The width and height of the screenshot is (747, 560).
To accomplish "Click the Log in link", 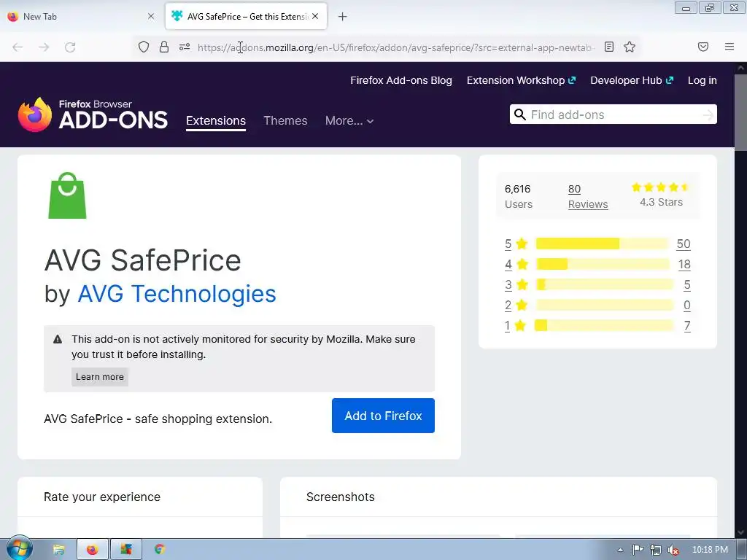I will coord(703,80).
